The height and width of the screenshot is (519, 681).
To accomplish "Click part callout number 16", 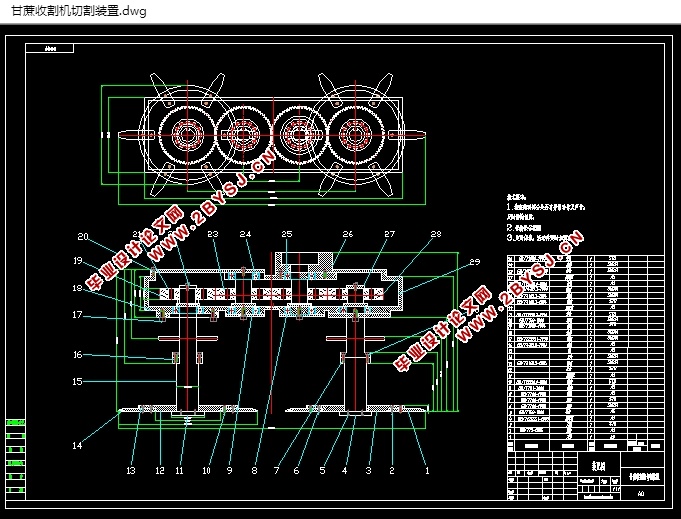I will [x=77, y=355].
